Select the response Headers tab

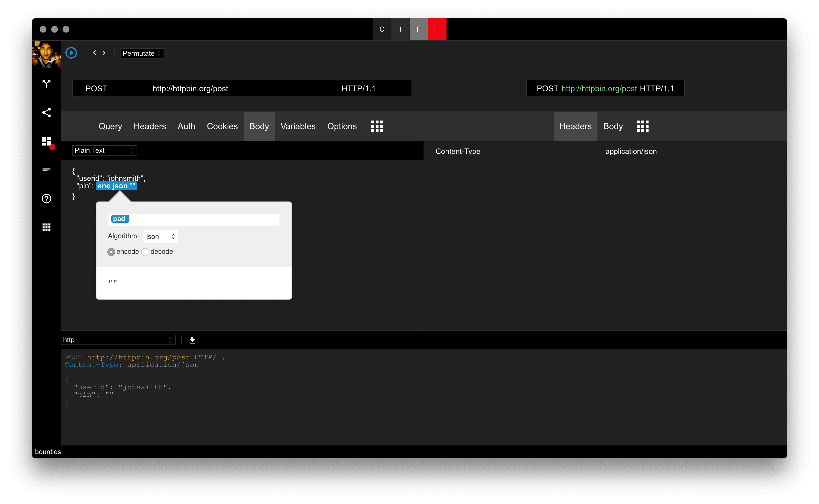(575, 126)
